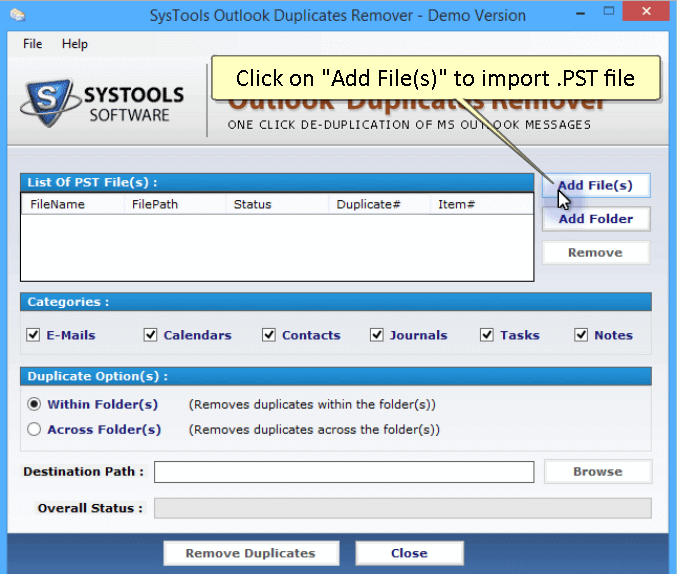
Task: Click Browse for destination path
Action: point(598,472)
